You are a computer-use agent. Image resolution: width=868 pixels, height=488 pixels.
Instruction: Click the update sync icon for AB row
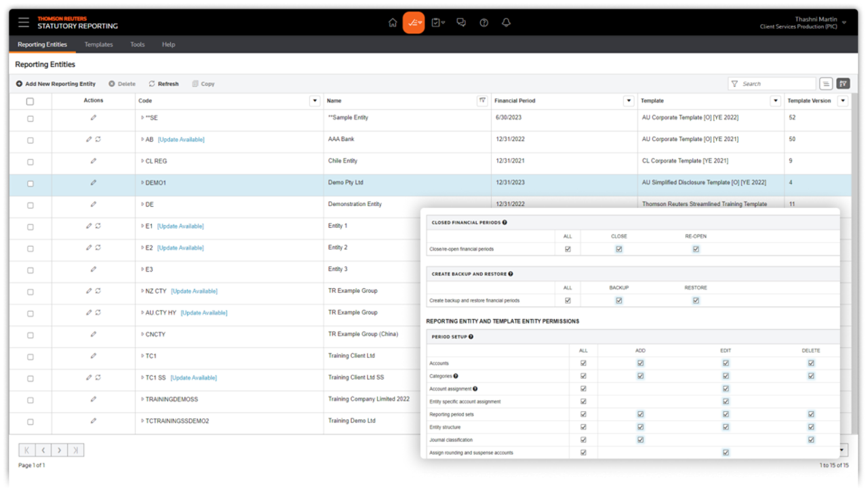click(x=98, y=140)
